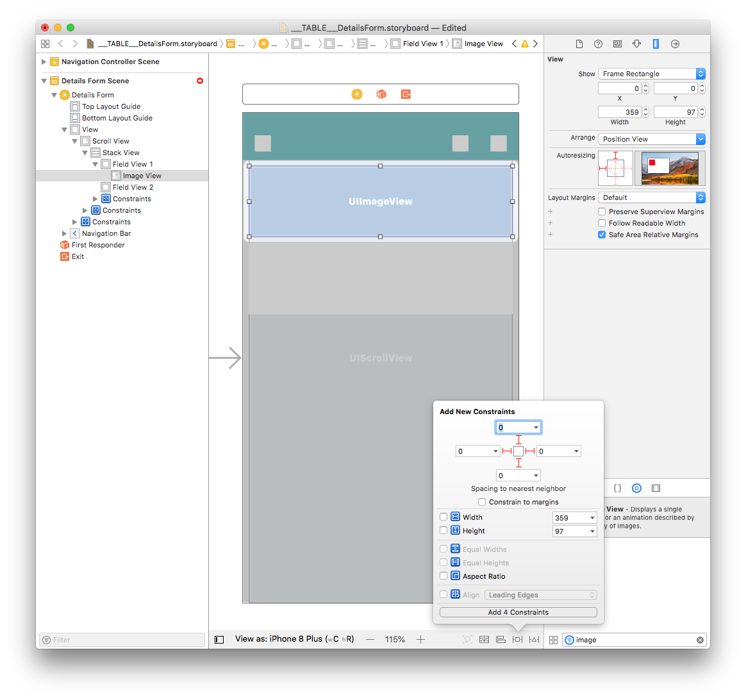This screenshot has height=700, width=746.
Task: Click Image View in jump bar
Action: click(x=477, y=44)
